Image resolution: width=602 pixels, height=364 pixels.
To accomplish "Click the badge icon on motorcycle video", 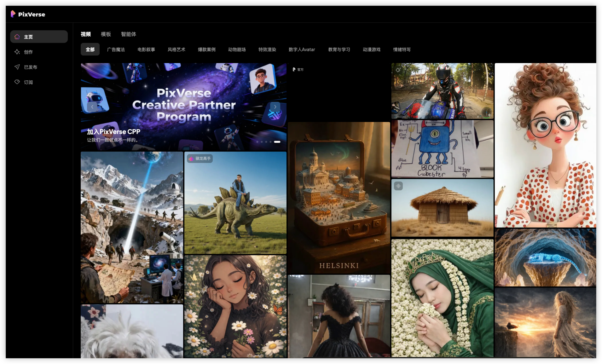I will click(398, 70).
